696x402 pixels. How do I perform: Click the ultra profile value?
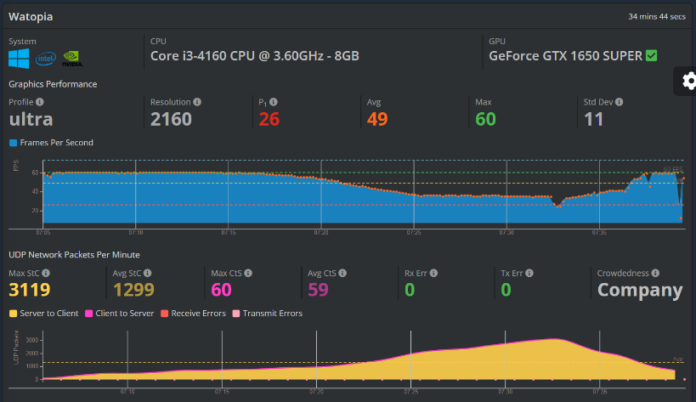tap(31, 119)
